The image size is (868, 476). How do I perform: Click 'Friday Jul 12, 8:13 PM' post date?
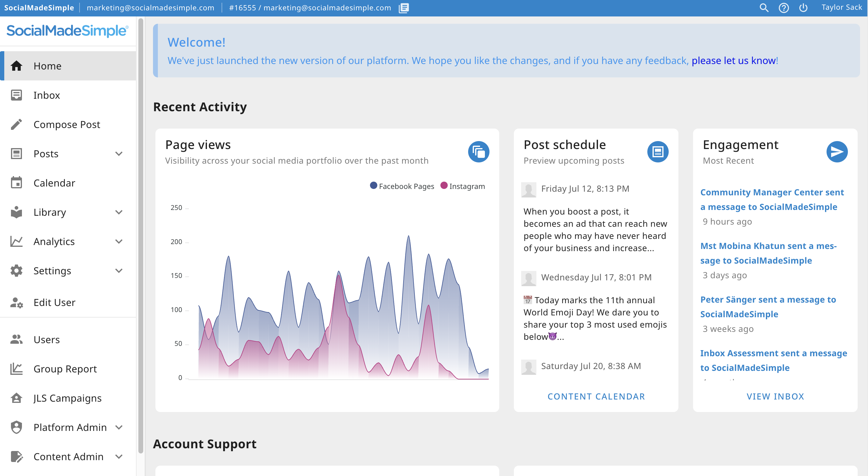[585, 189]
